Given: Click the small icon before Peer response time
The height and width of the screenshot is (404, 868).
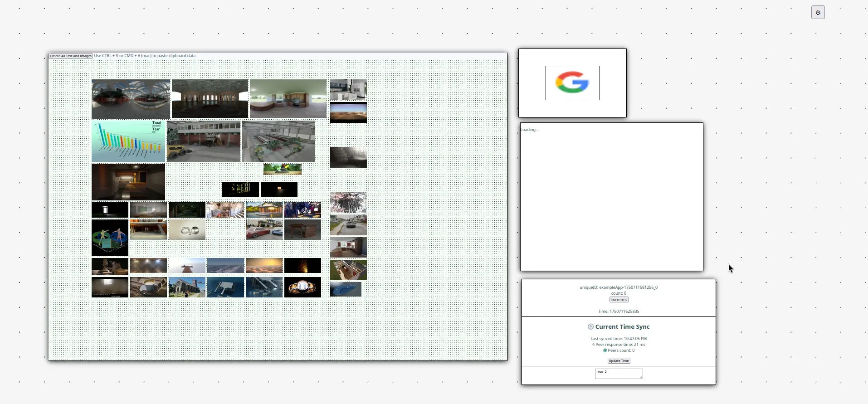Looking at the screenshot, I should [593, 345].
